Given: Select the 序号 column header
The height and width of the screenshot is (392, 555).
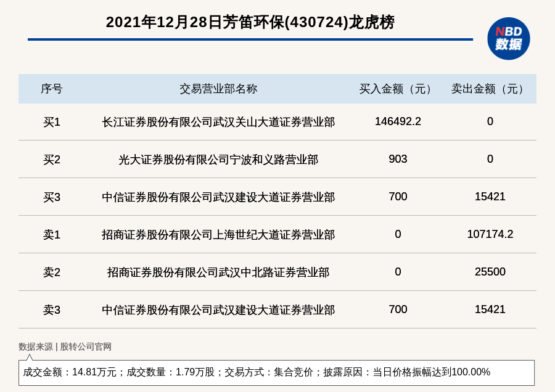Looking at the screenshot, I should pyautogui.click(x=52, y=89).
